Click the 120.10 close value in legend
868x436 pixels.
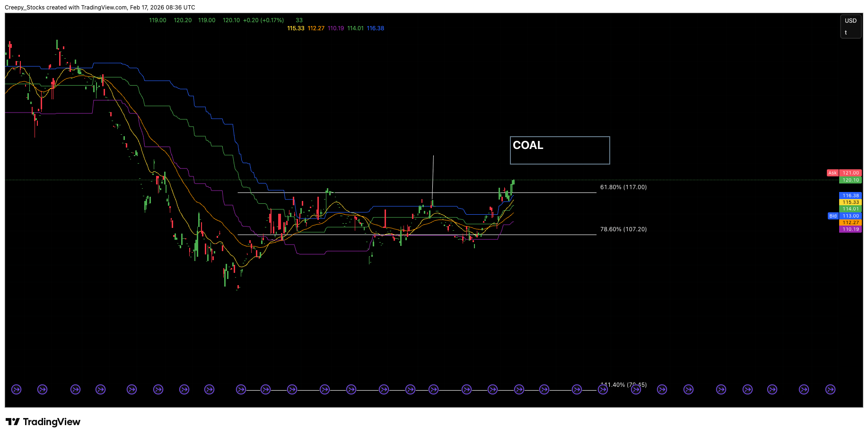click(231, 20)
